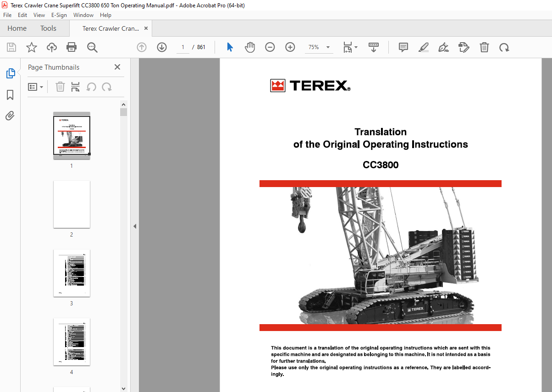Go to previous page arrow
Screen dimensions: 552x392
[142, 47]
